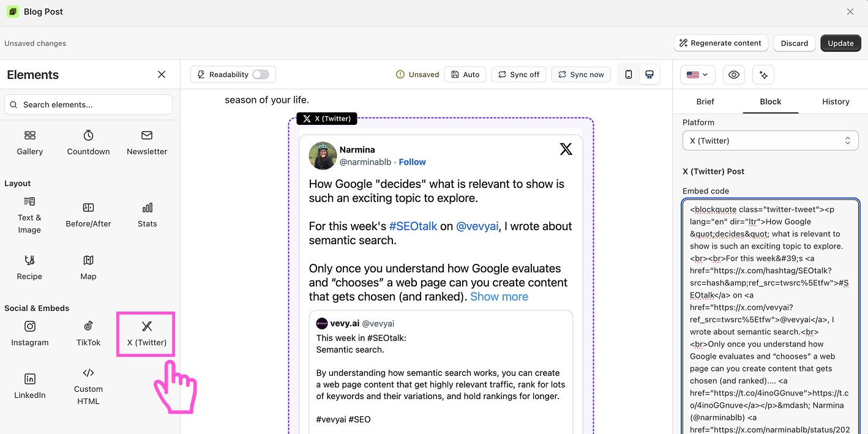Toggle the Readability switch

coord(261,75)
